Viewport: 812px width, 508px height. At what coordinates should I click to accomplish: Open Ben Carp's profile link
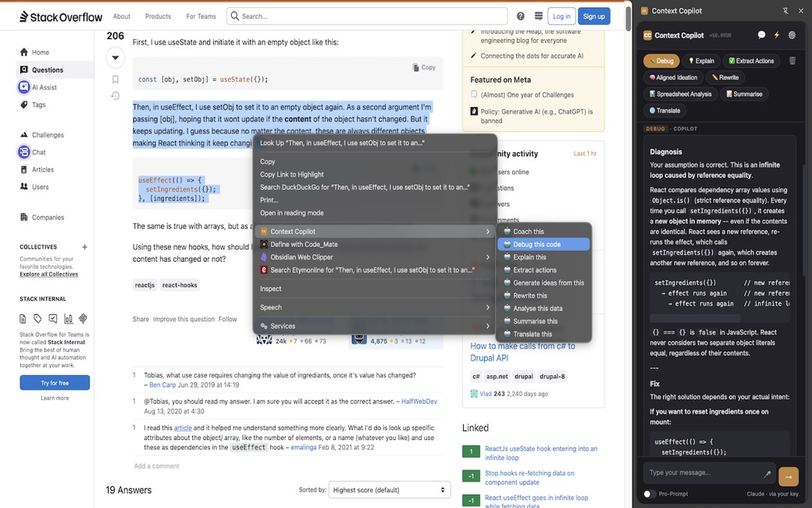click(x=162, y=385)
